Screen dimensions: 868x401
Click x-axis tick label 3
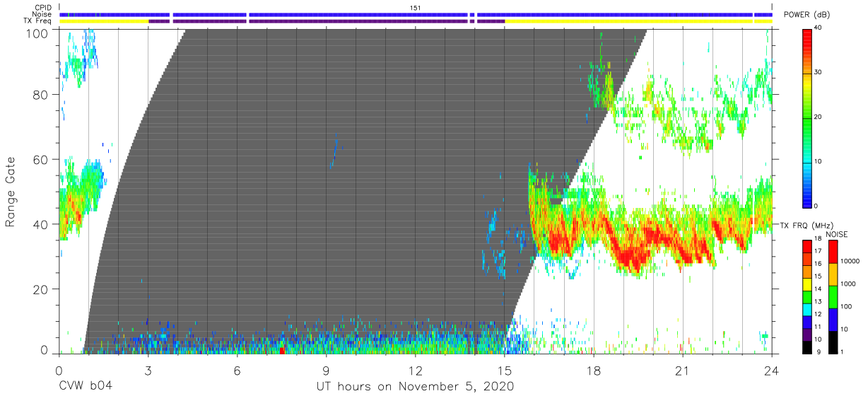click(148, 371)
